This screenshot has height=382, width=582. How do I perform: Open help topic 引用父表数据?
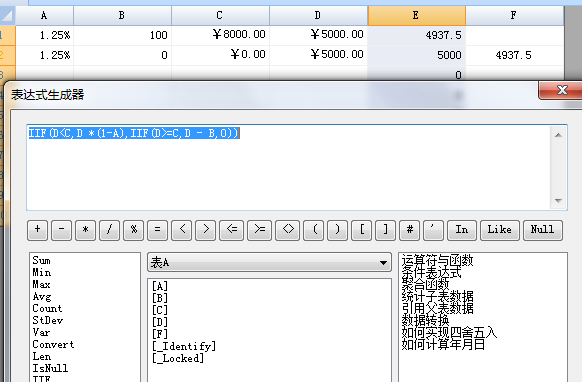437,308
